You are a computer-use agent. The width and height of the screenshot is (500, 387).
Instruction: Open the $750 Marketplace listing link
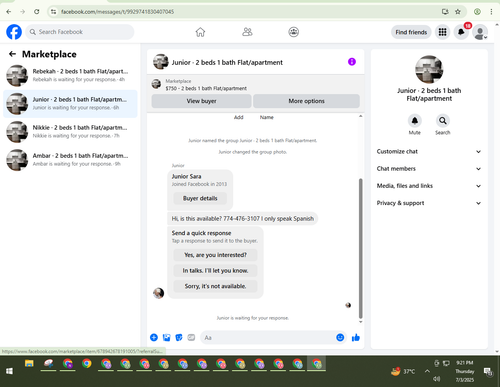[206, 88]
